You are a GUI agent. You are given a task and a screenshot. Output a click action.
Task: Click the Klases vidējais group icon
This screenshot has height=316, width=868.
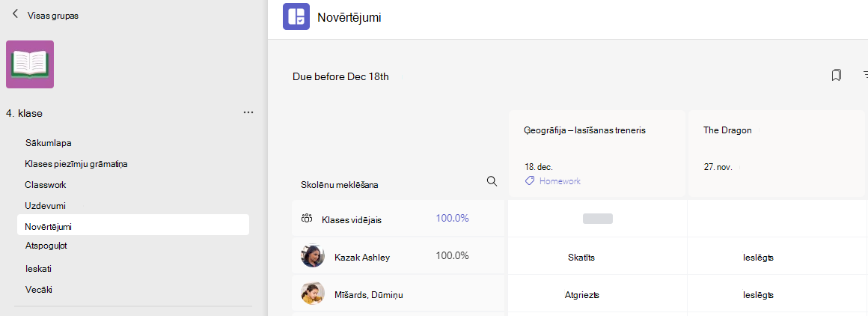(x=307, y=219)
